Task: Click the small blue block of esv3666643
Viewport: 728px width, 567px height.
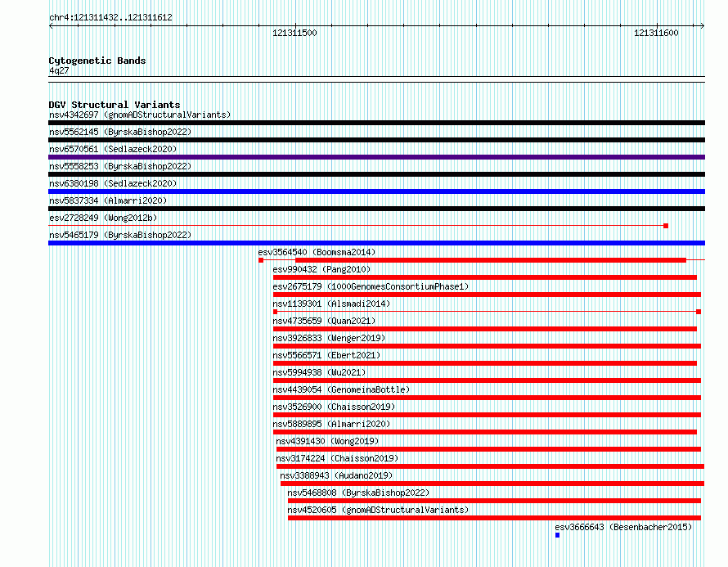Action: 558,535
